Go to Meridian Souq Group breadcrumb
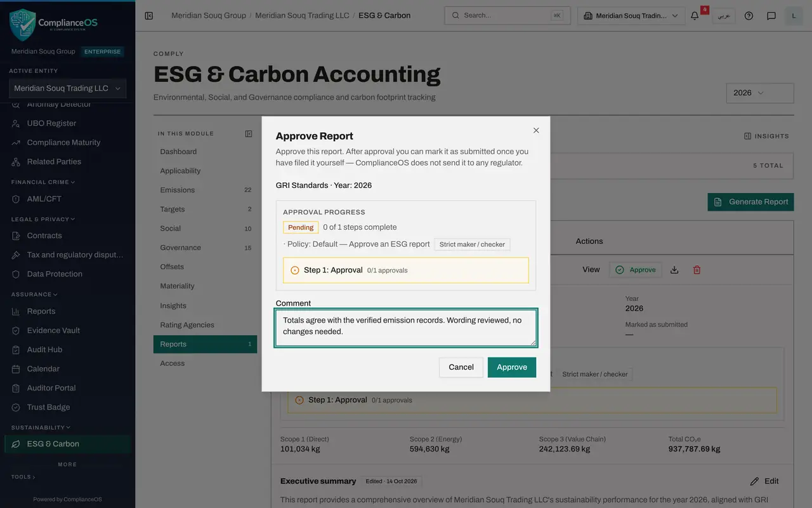This screenshot has width=812, height=508. pyautogui.click(x=209, y=15)
